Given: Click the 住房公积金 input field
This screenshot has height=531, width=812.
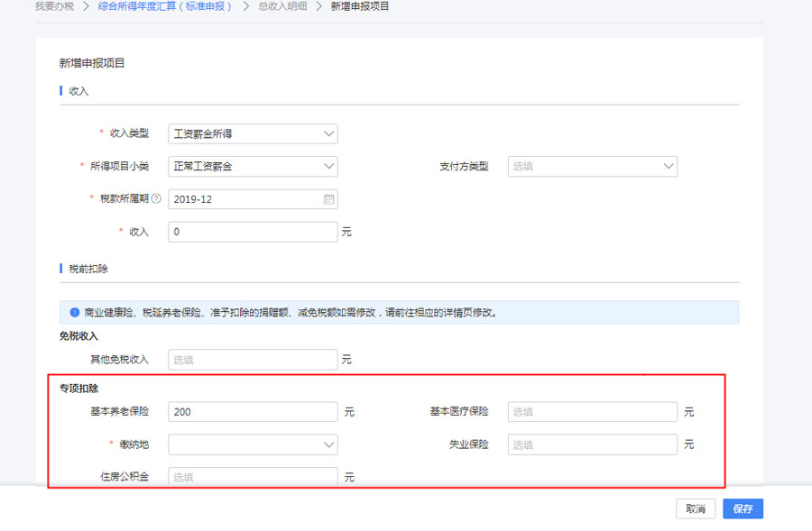Looking at the screenshot, I should pyautogui.click(x=253, y=477).
